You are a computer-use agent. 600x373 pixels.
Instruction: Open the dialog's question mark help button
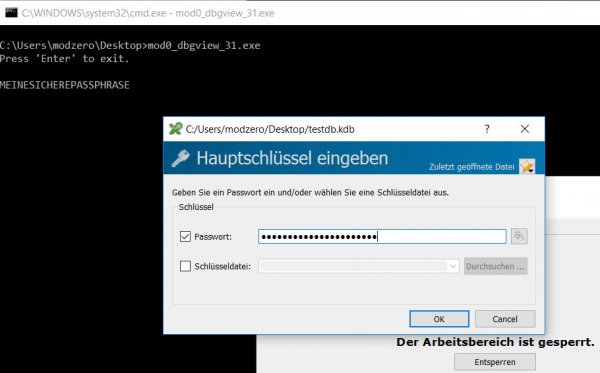pyautogui.click(x=487, y=129)
